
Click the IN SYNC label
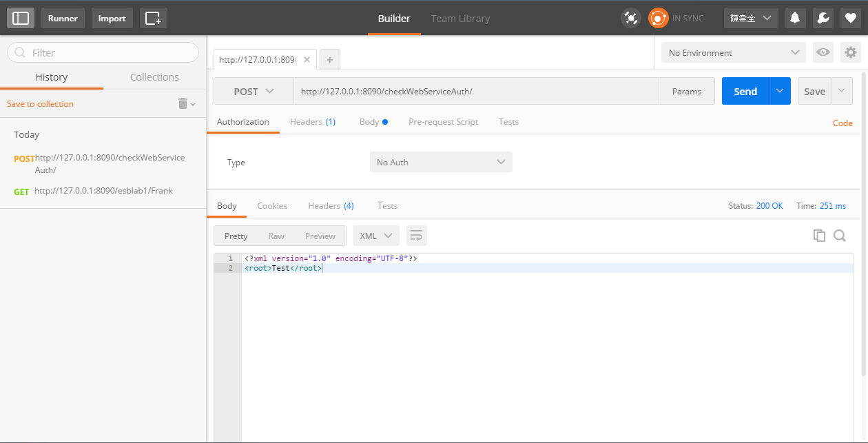coord(688,19)
